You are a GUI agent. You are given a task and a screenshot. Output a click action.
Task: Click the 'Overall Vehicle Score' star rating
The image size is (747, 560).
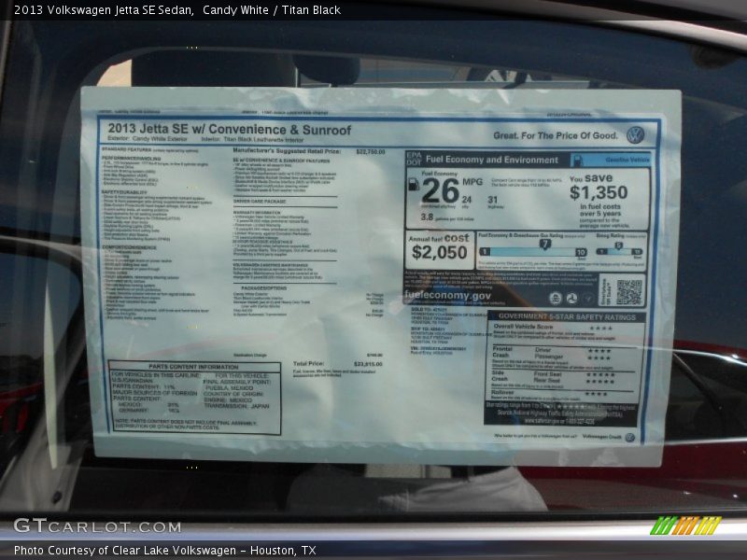click(601, 329)
